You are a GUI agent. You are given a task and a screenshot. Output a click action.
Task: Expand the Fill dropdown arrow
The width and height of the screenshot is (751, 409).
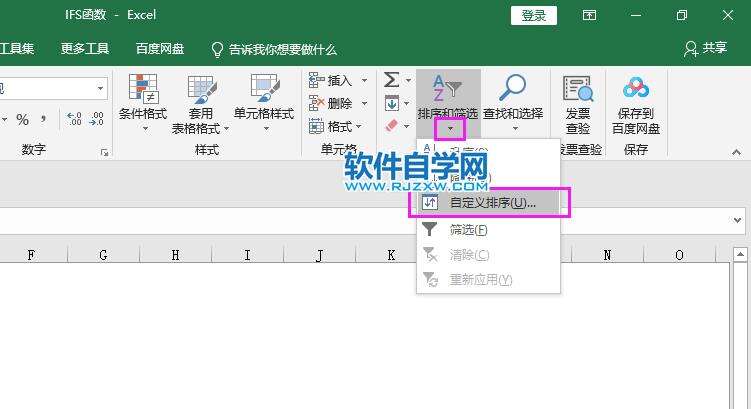407,103
